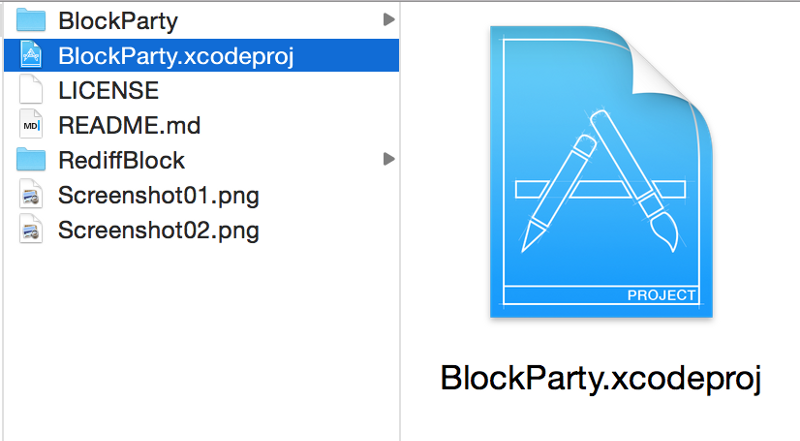Click the BlockParty.xcodeproj file icon in list
Image resolution: width=800 pixels, height=441 pixels.
[31, 55]
